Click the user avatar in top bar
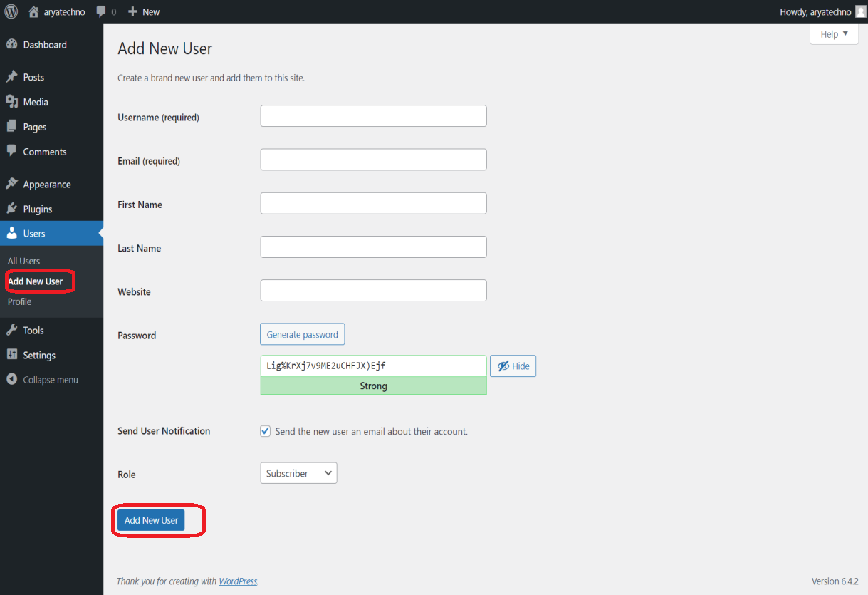This screenshot has height=595, width=868. point(860,11)
